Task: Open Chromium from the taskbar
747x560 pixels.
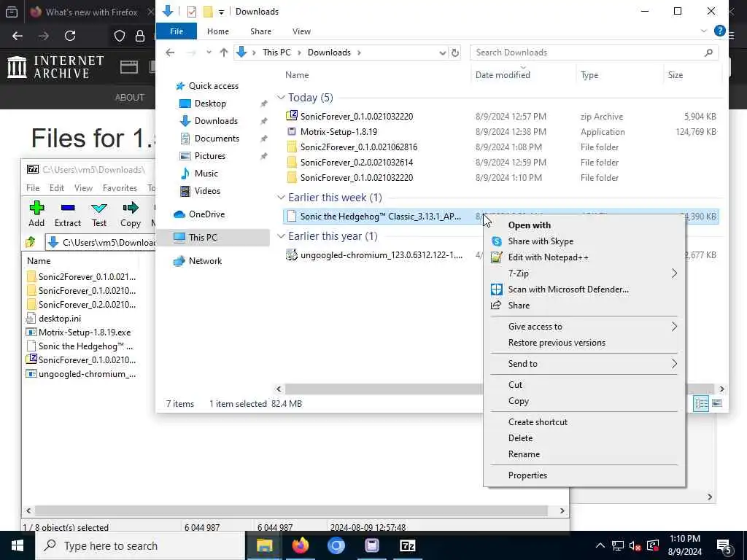Action: pyautogui.click(x=336, y=545)
